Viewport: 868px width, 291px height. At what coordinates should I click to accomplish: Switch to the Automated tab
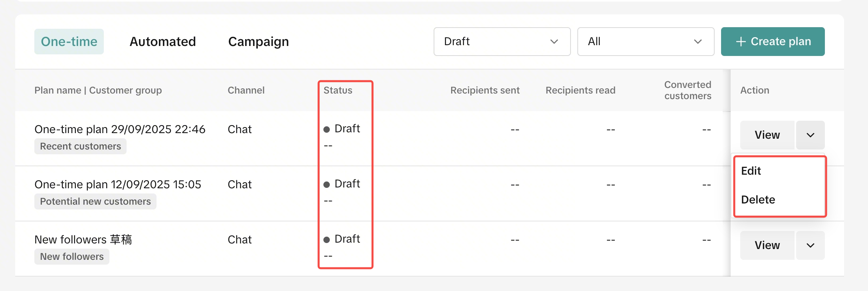[163, 42]
